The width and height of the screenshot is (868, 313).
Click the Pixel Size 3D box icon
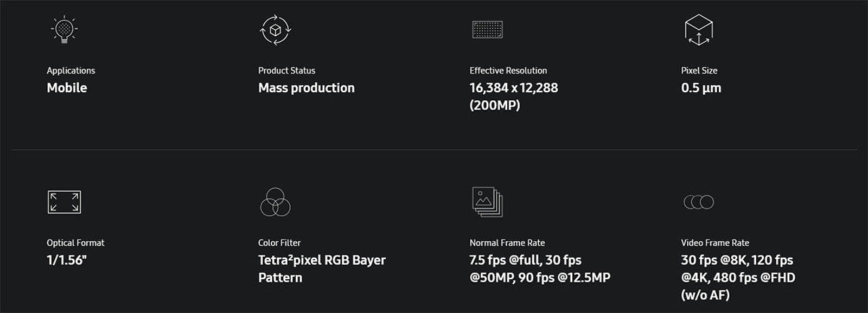pyautogui.click(x=699, y=30)
